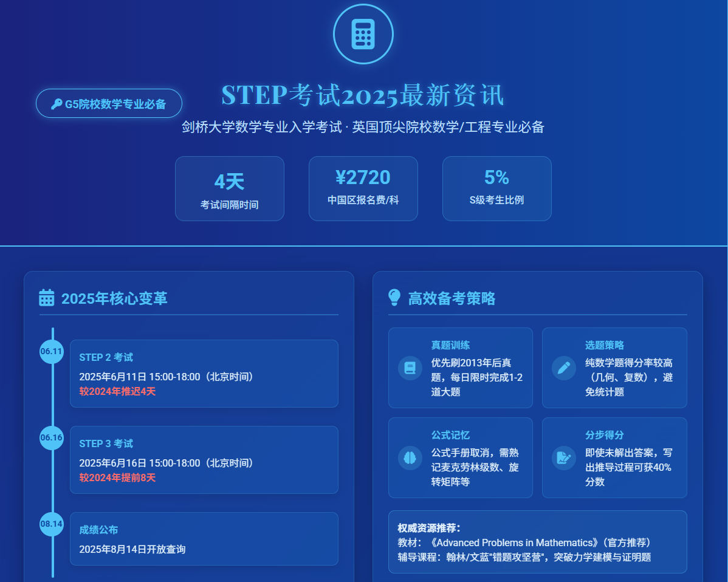
Task: Open the 5% S级考生比例 stat card
Action: click(x=497, y=188)
